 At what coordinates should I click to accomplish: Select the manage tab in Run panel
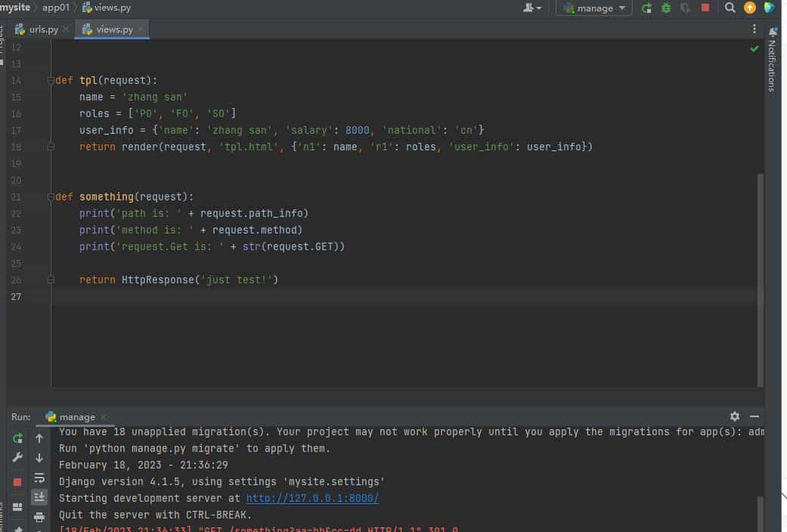click(x=76, y=417)
